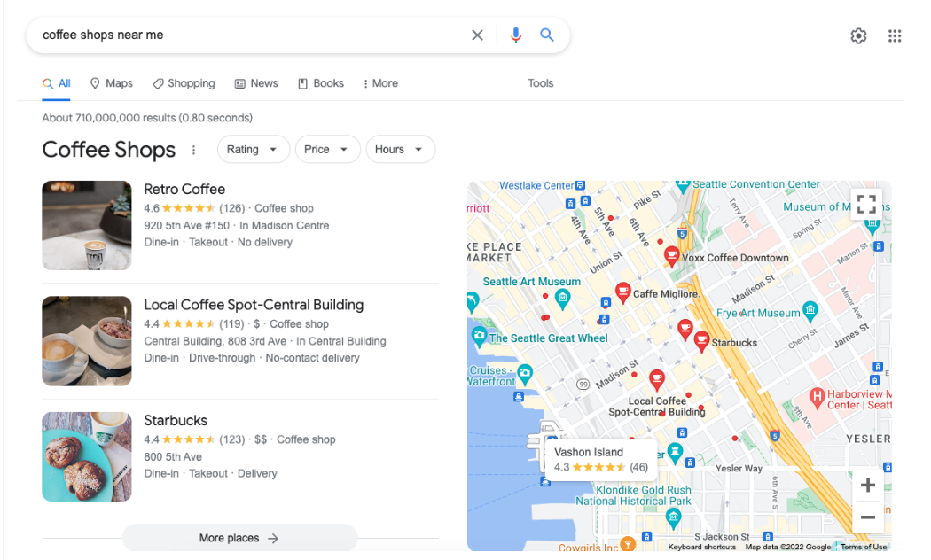Click Seattle Convention Center map marker
Viewport: 931px width, 560px height.
click(x=682, y=187)
